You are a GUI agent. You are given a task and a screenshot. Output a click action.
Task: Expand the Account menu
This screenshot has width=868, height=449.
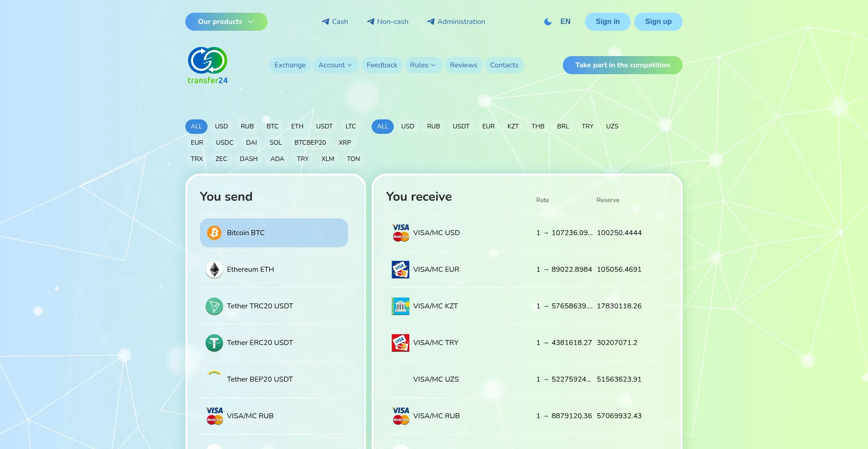[335, 65]
